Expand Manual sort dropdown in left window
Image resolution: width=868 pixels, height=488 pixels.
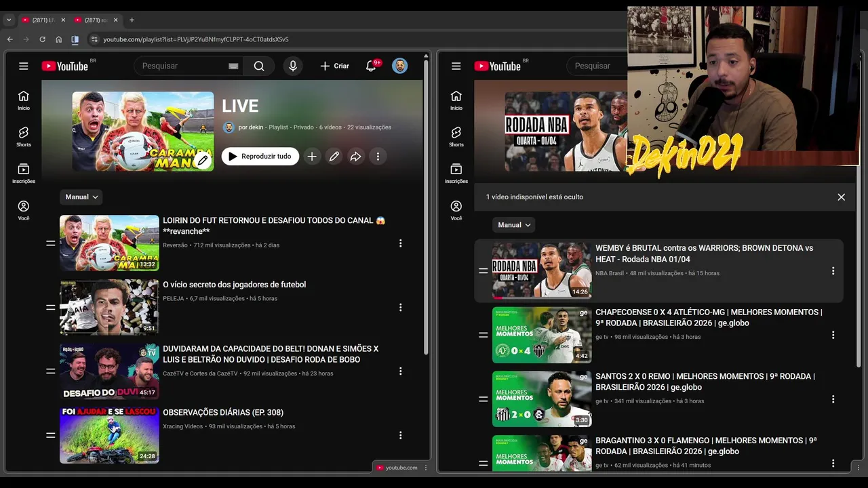(81, 197)
